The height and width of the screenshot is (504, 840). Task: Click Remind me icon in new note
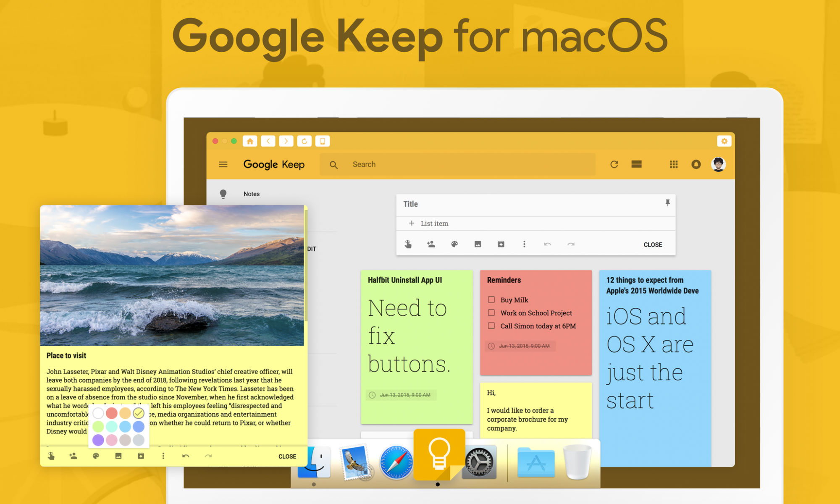pyautogui.click(x=408, y=244)
